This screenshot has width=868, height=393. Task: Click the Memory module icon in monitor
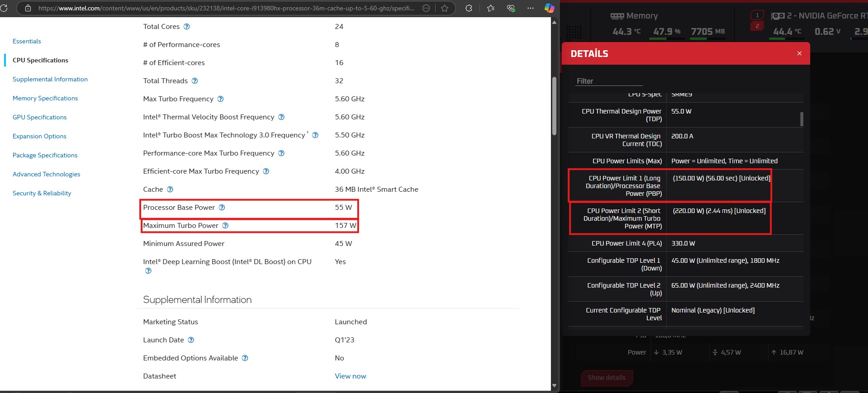(x=617, y=16)
